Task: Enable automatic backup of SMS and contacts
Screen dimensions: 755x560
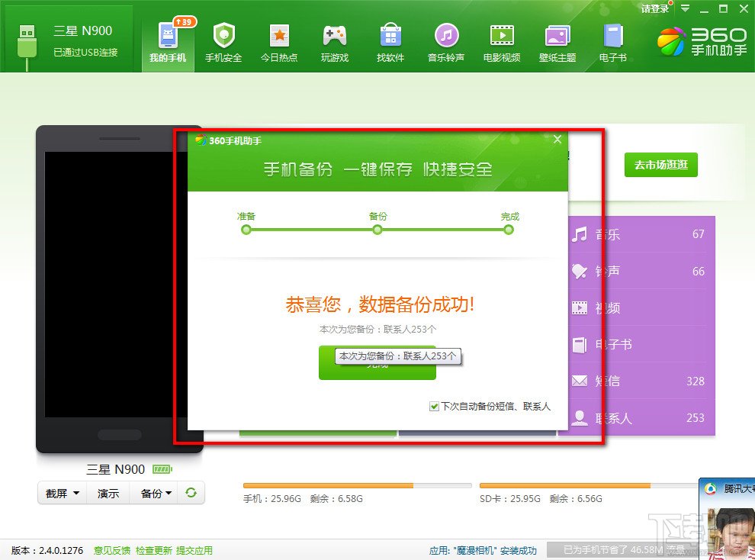Action: 434,407
